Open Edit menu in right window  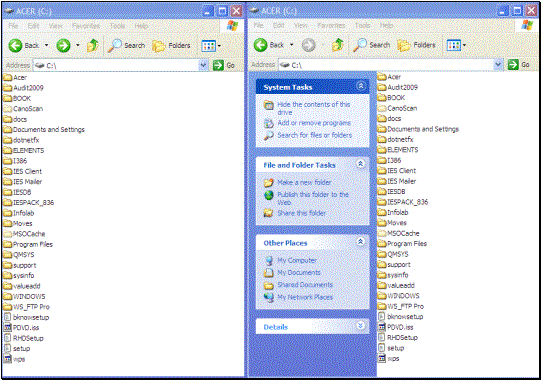[278, 25]
